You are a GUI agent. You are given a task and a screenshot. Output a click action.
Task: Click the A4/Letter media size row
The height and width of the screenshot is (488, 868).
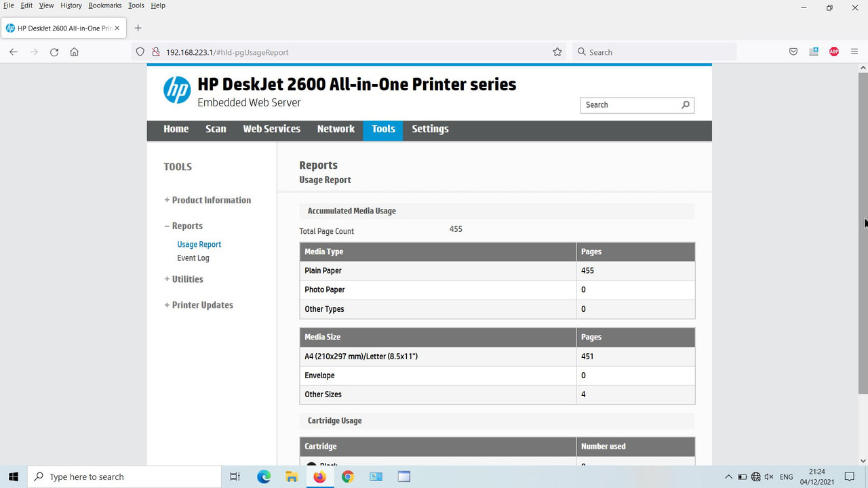(x=497, y=357)
